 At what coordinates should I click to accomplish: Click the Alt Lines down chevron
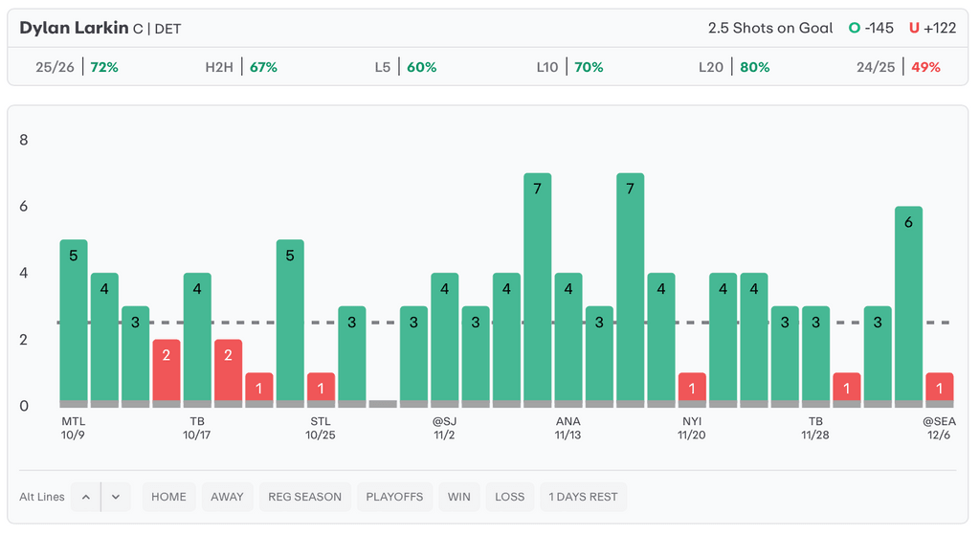pos(116,497)
